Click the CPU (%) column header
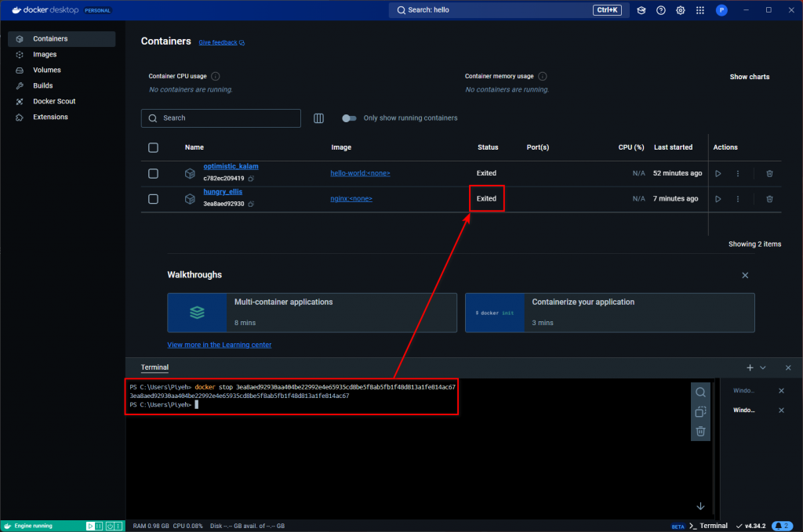Screen dimensions: 803x532 (631, 147)
